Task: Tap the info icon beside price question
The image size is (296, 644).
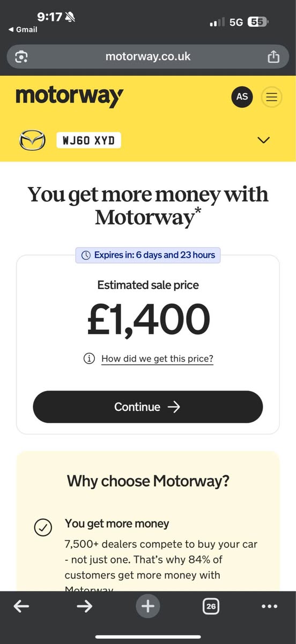Action: tap(89, 359)
